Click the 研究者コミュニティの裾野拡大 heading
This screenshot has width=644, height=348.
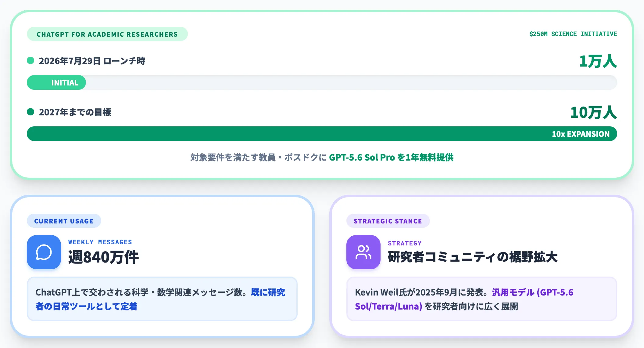[x=473, y=257]
